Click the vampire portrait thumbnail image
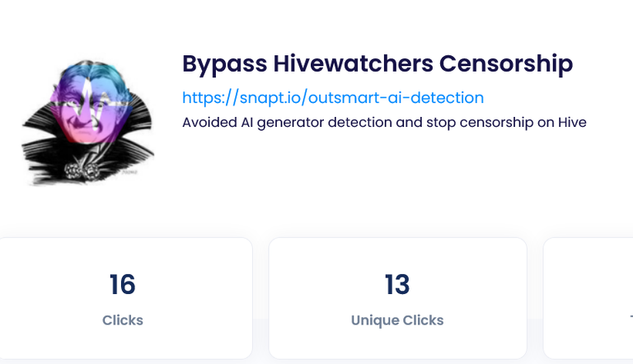The image size is (633, 364). (x=88, y=122)
